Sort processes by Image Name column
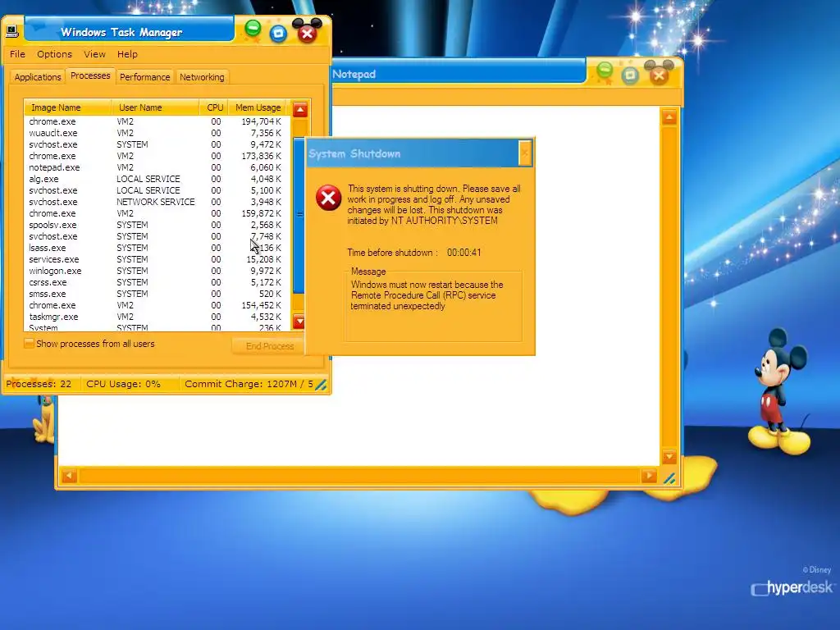This screenshot has width=840, height=630. (68, 107)
